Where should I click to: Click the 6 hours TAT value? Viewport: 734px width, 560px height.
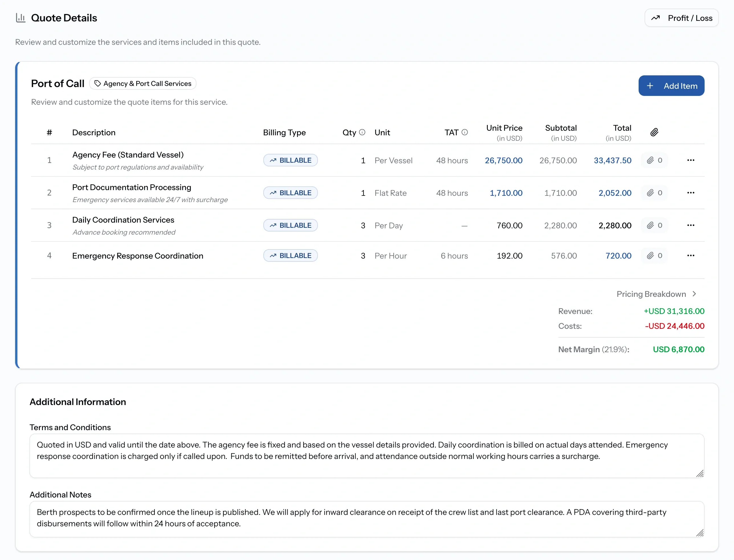point(454,256)
